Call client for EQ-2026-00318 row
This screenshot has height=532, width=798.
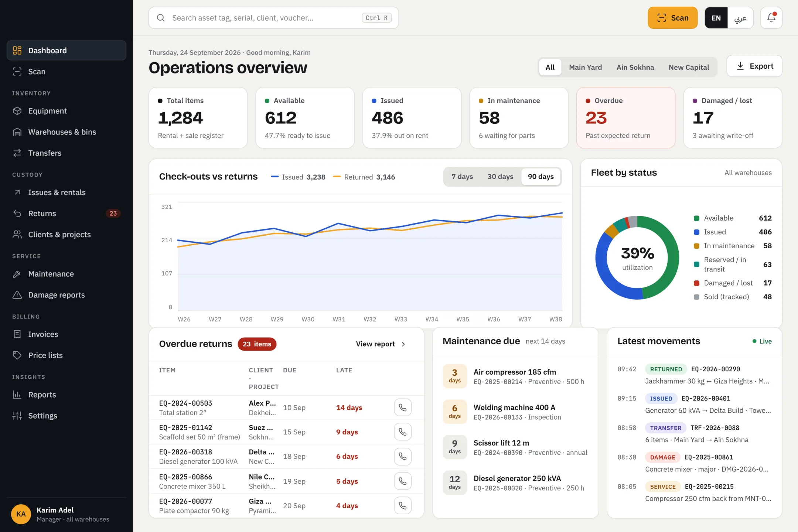point(403,457)
